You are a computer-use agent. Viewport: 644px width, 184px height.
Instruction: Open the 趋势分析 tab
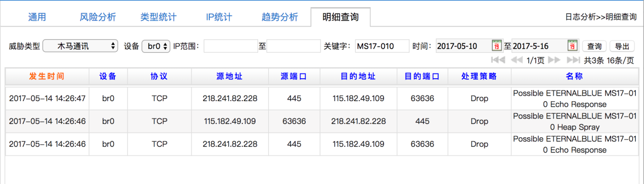(x=280, y=17)
